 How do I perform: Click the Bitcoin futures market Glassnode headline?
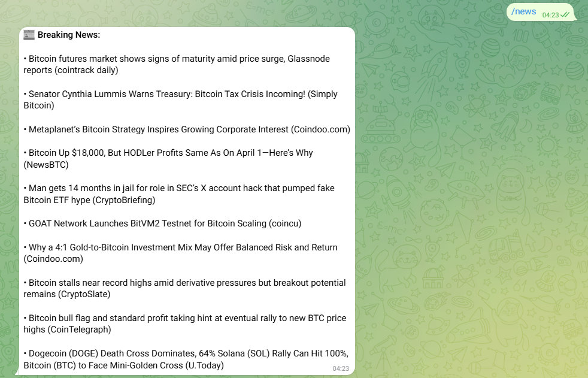coord(177,65)
